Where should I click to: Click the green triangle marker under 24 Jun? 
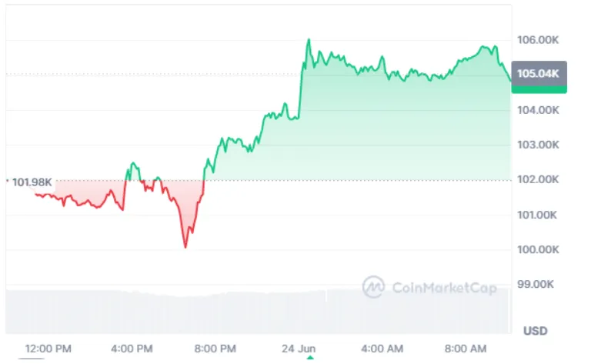click(x=310, y=357)
